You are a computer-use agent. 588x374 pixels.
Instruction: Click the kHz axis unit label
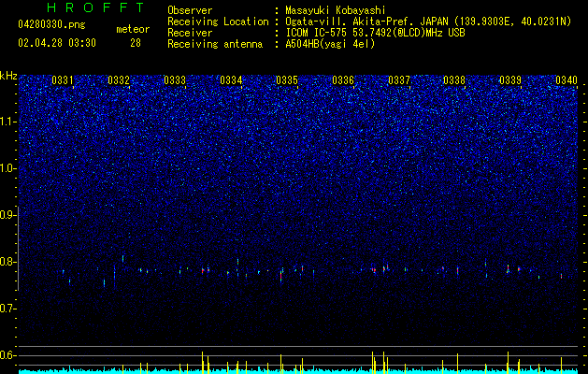pos(8,76)
